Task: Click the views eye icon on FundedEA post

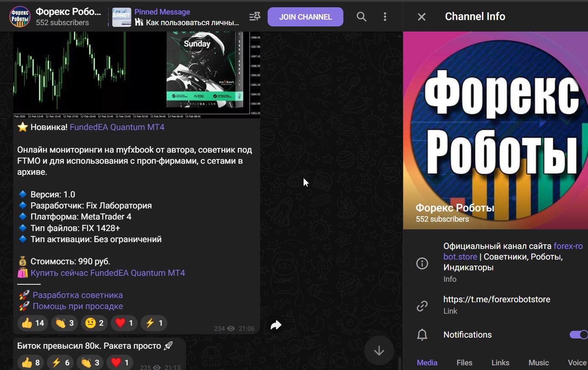Action: click(231, 329)
